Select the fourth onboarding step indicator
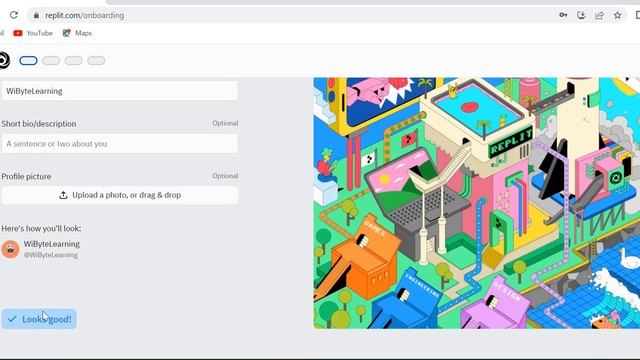The height and width of the screenshot is (360, 640). click(x=96, y=61)
